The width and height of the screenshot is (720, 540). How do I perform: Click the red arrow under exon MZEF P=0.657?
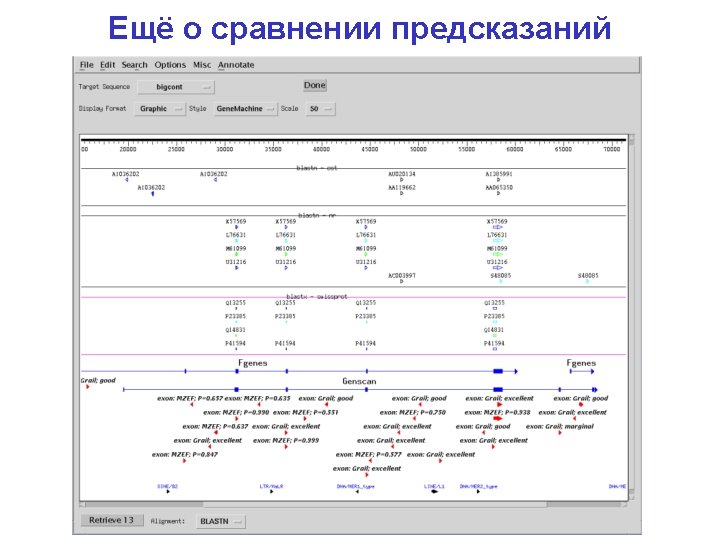[x=191, y=405]
